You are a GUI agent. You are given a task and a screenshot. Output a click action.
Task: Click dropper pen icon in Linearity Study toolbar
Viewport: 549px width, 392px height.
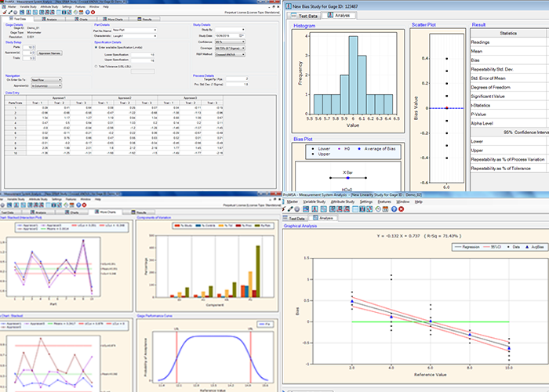290,209
